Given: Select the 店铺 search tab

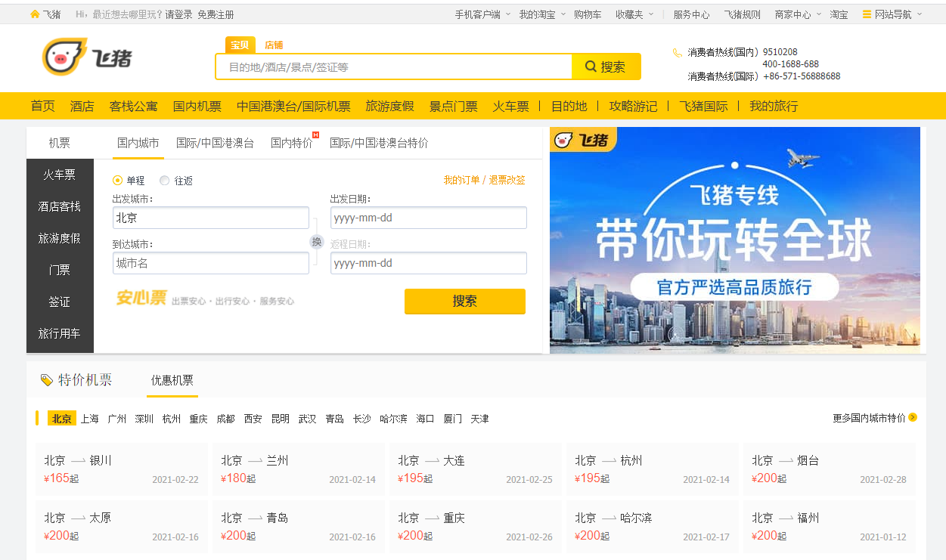Looking at the screenshot, I should (x=274, y=45).
